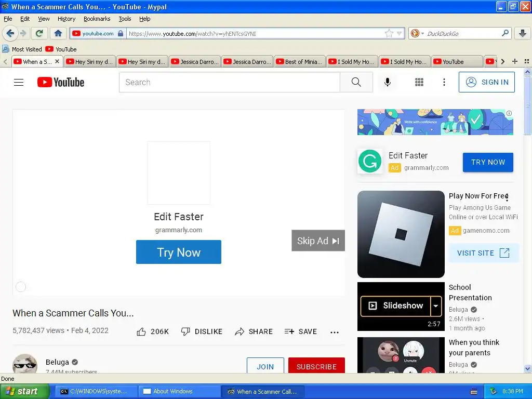The image size is (532, 399).
Task: Click the browser Forward arrow button
Action: pyautogui.click(x=23, y=33)
